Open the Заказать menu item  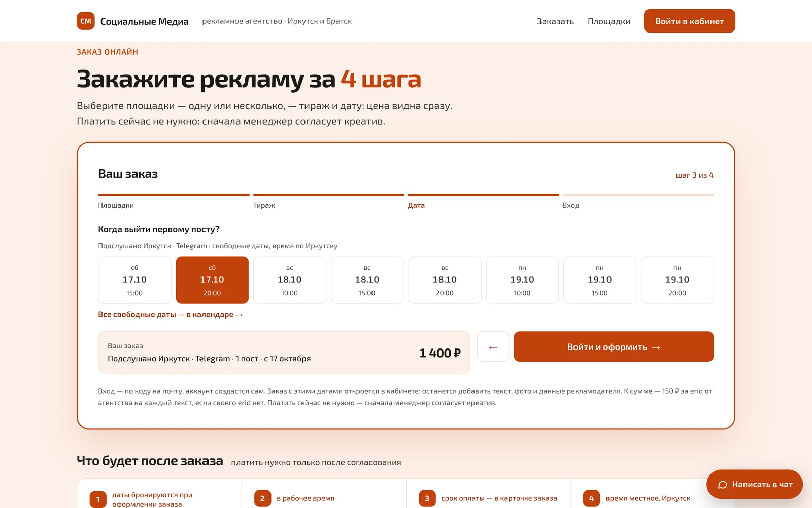click(x=555, y=21)
